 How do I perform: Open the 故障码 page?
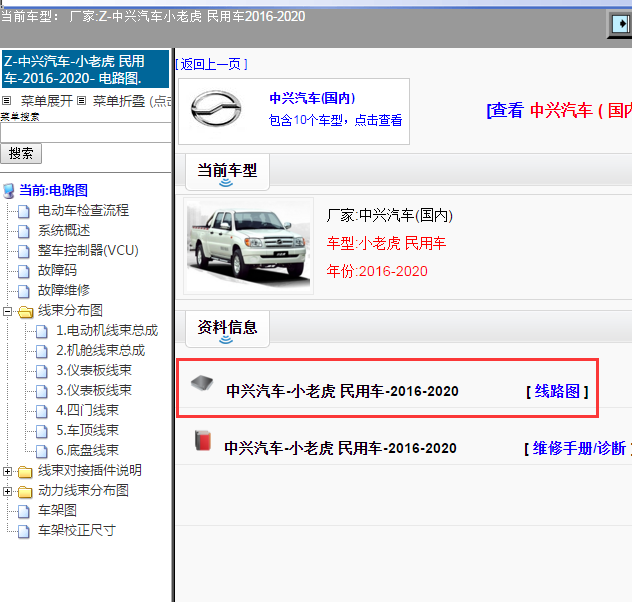tap(57, 270)
